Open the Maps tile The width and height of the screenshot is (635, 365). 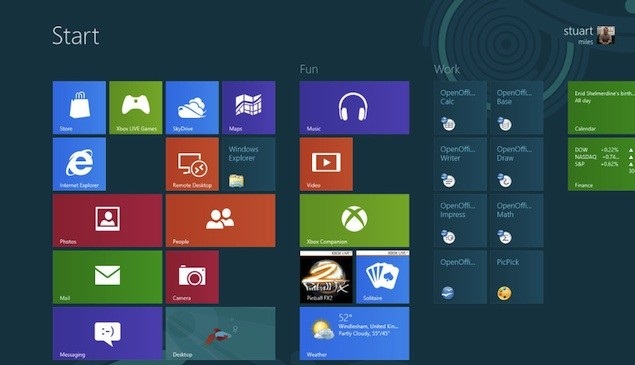(x=249, y=107)
